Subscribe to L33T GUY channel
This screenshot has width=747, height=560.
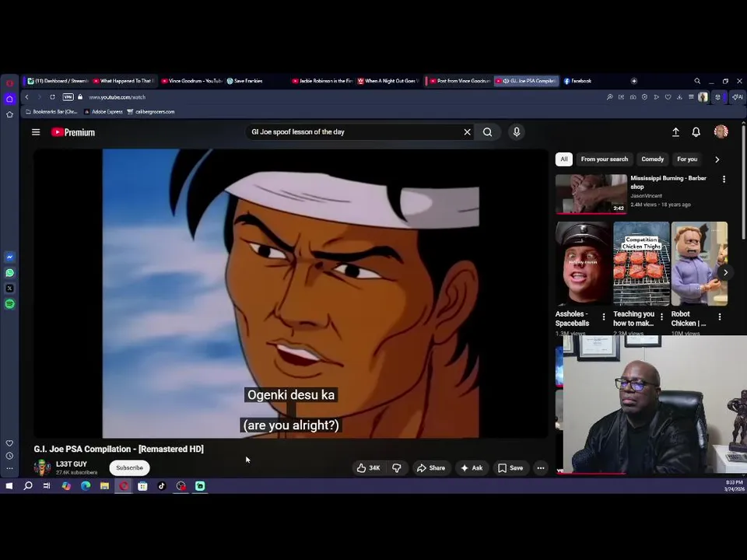point(130,467)
